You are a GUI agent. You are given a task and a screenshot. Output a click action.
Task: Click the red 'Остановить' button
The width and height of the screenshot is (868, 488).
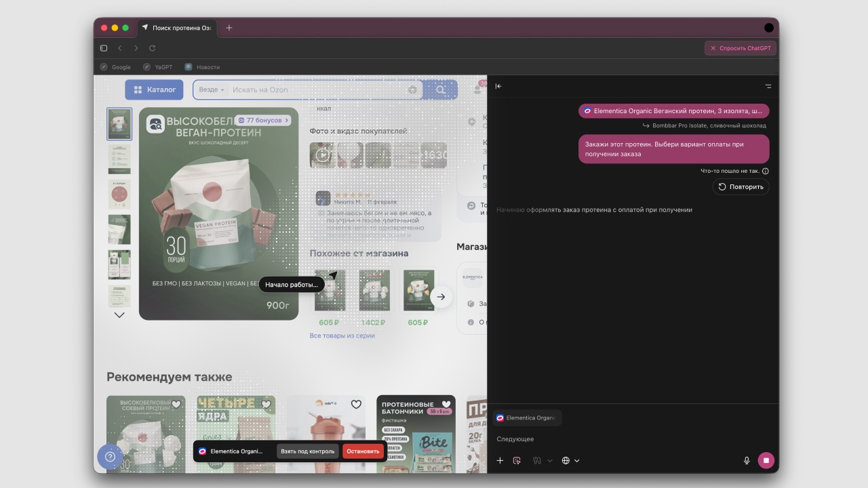[x=363, y=451]
